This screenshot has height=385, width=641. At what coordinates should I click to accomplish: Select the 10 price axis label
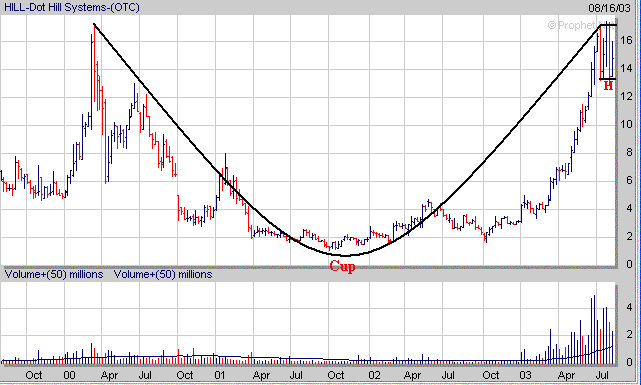pos(626,124)
